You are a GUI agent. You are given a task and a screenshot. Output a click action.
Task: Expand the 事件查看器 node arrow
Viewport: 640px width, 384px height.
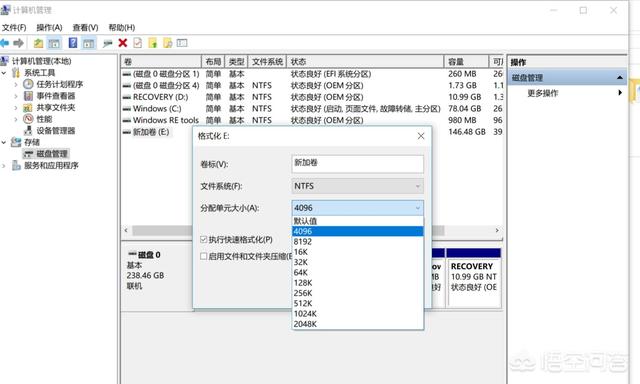[16, 96]
